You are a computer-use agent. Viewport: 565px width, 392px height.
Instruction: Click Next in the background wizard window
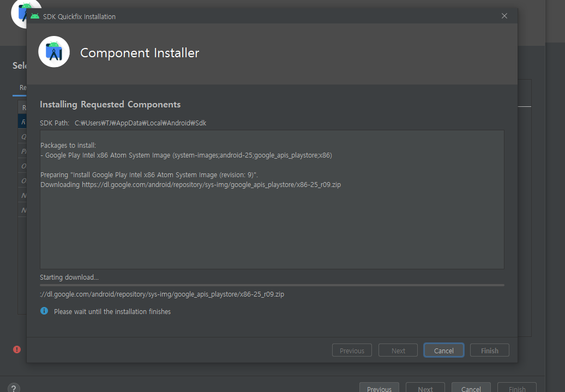click(425, 388)
